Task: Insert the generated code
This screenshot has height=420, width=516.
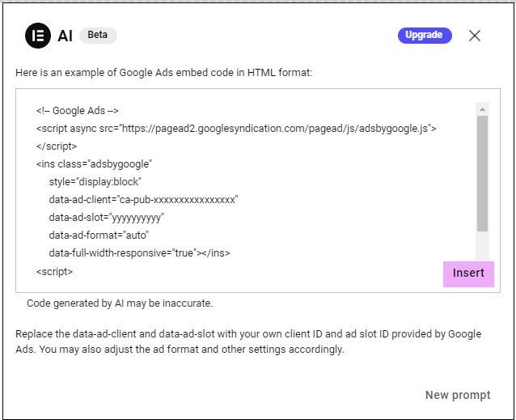Action: tap(468, 274)
